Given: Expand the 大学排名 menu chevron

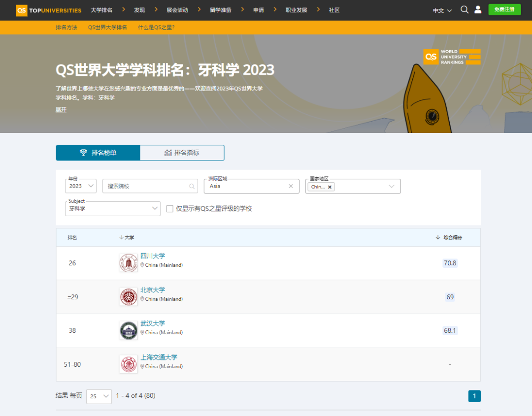Looking at the screenshot, I should pyautogui.click(x=124, y=9).
